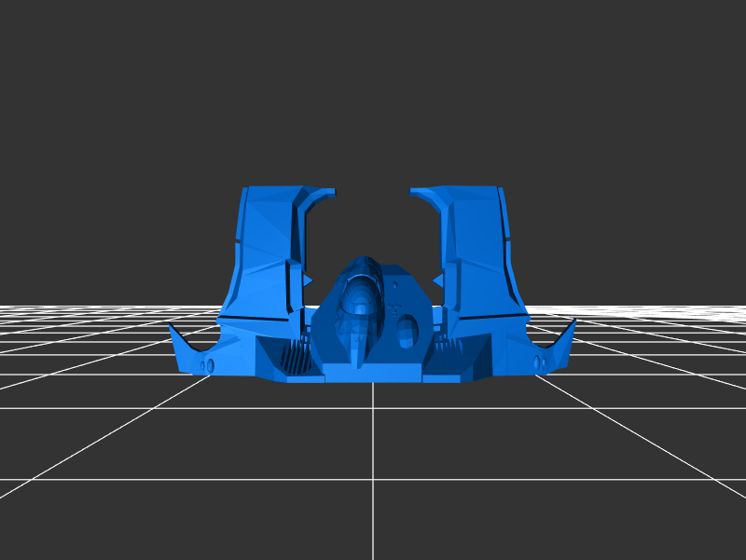Image resolution: width=746 pixels, height=560 pixels.
Task: Click the small triangular nub on right panel
Action: coord(435,280)
